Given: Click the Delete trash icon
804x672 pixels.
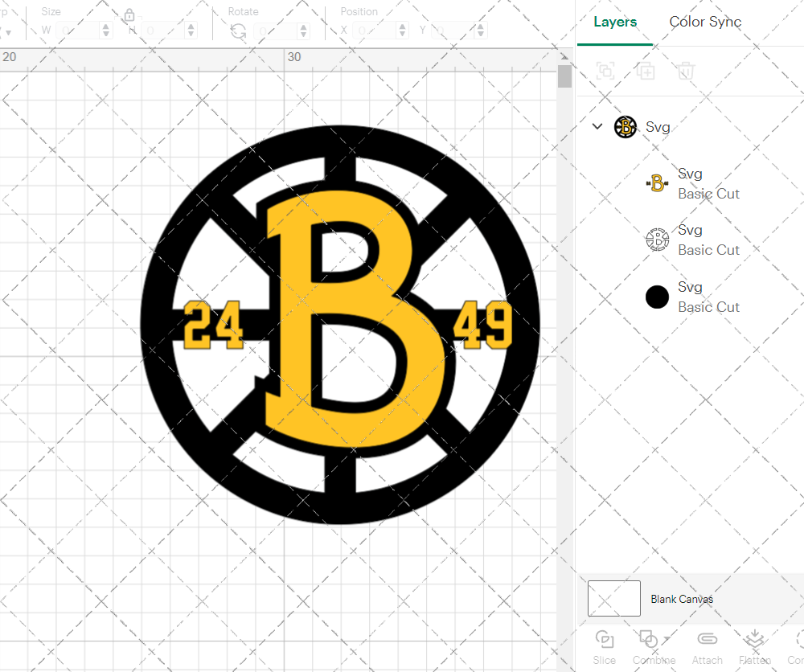Looking at the screenshot, I should pyautogui.click(x=686, y=71).
